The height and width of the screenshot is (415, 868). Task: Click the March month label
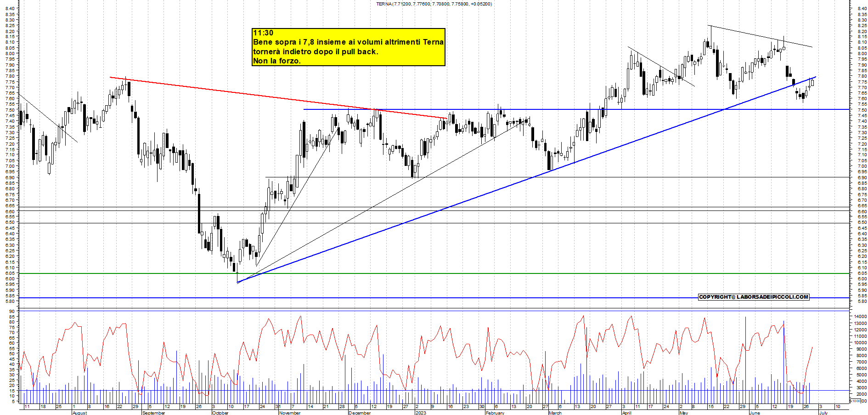(555, 413)
